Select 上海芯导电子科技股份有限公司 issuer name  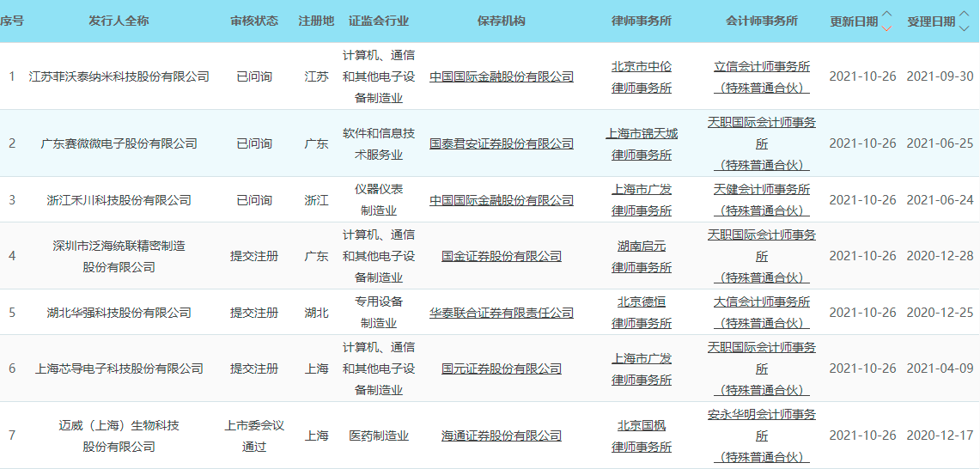(x=119, y=368)
